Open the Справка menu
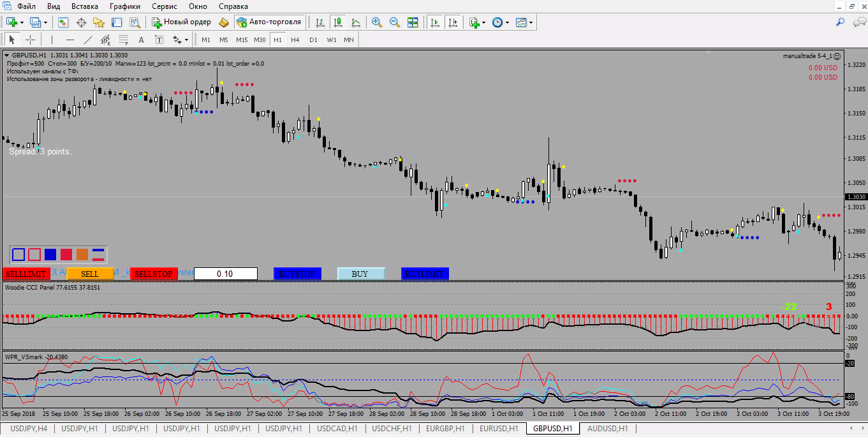The width and height of the screenshot is (868, 437). (233, 6)
